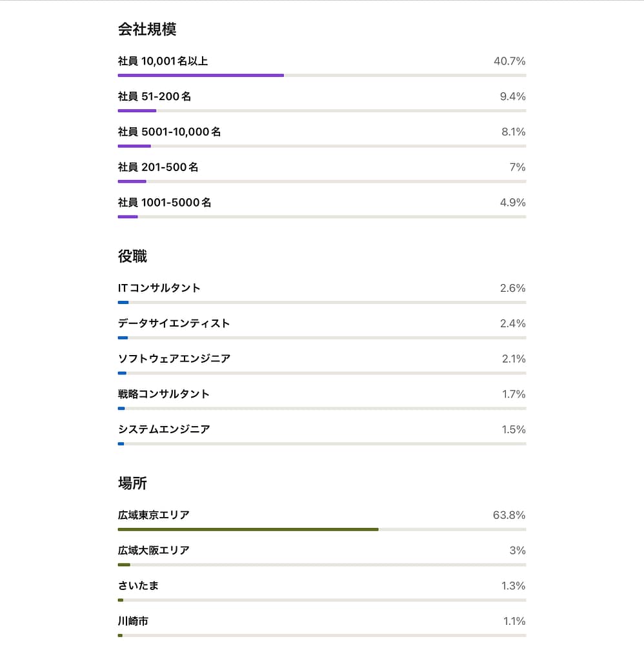The width and height of the screenshot is (644, 661).
Task: Click the 川崎市 location label
Action: [133, 621]
